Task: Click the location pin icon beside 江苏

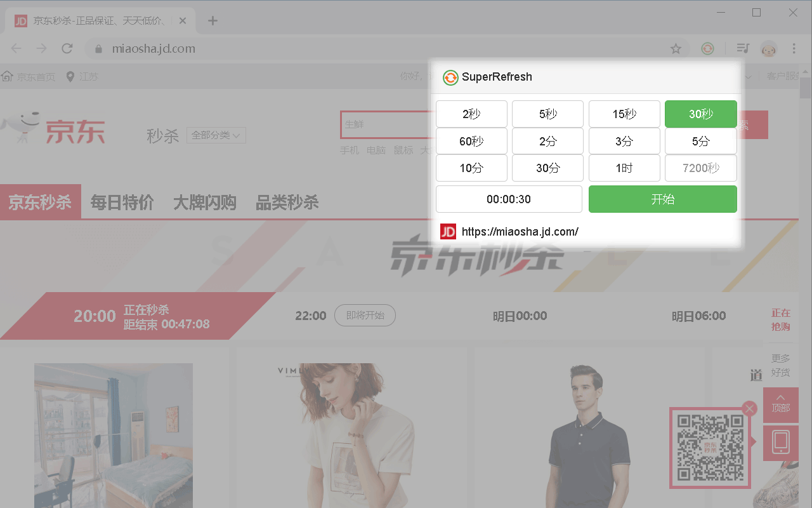Action: click(x=70, y=76)
